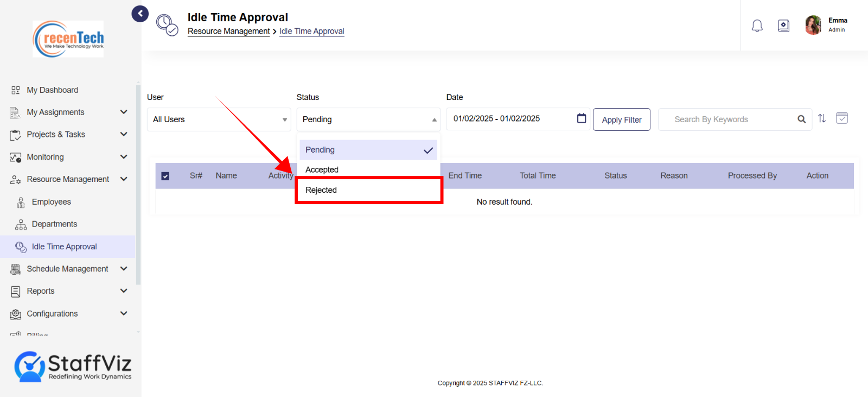The width and height of the screenshot is (868, 397).
Task: Click the My Assignments sidebar label
Action: coord(55,112)
